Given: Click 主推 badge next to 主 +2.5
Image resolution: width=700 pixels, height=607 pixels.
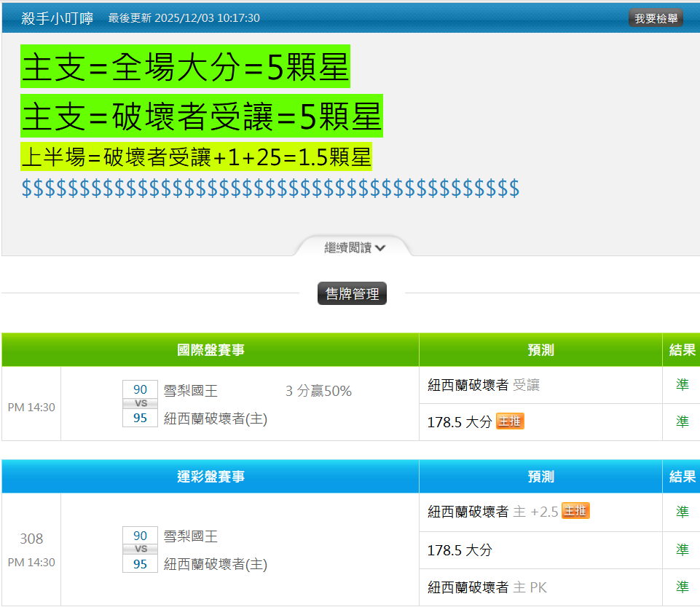Looking at the screenshot, I should [575, 511].
